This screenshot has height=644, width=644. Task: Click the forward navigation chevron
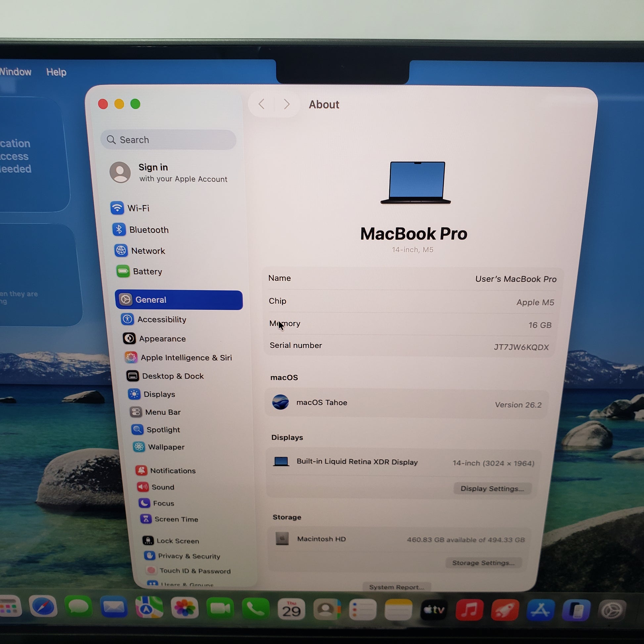pyautogui.click(x=287, y=104)
